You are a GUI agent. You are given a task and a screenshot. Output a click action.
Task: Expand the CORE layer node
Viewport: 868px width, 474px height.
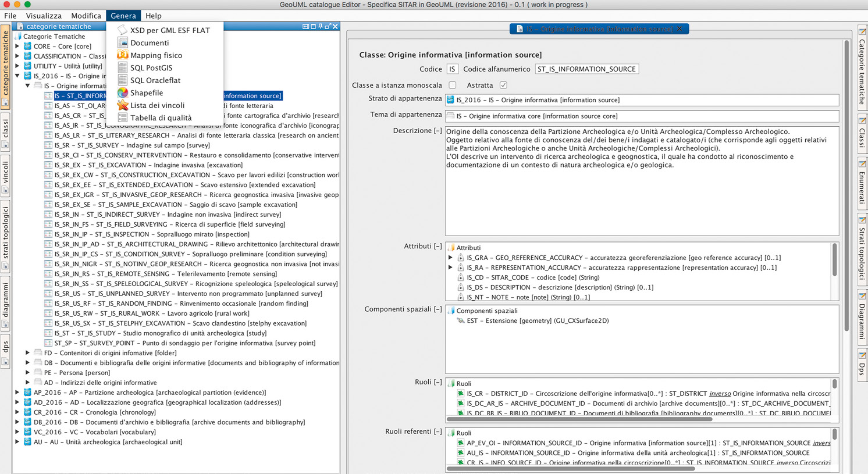pyautogui.click(x=17, y=46)
